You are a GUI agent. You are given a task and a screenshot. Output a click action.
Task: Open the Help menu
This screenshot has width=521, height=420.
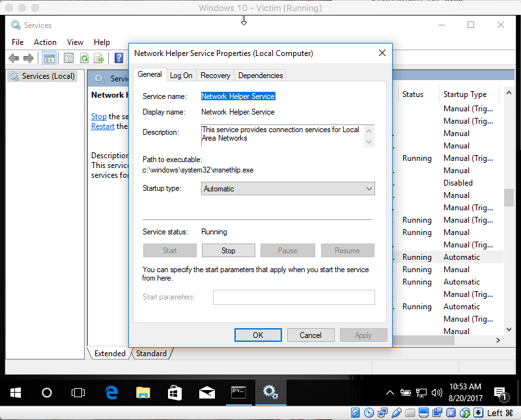[102, 42]
